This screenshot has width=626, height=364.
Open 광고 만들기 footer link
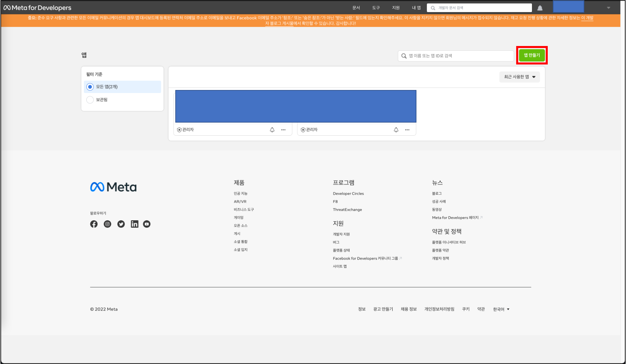(x=383, y=309)
